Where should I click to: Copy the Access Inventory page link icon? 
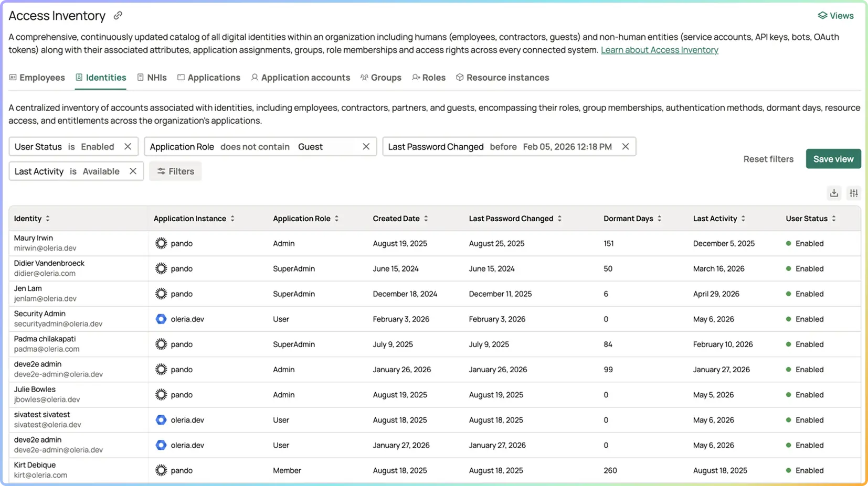coord(118,16)
